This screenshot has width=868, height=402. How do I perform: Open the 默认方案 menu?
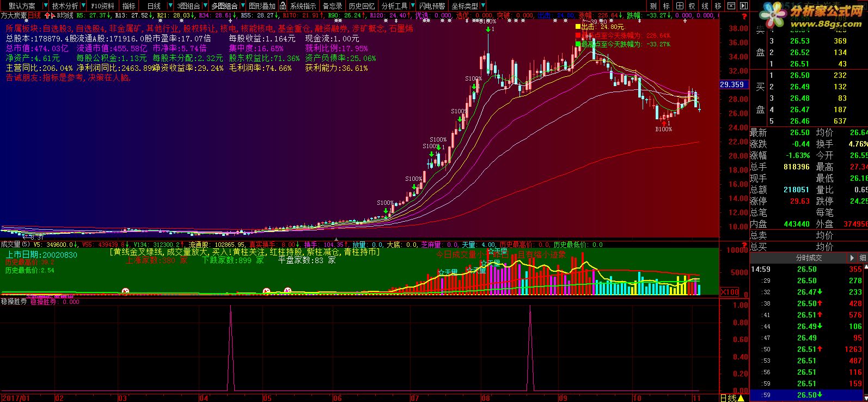(22, 6)
